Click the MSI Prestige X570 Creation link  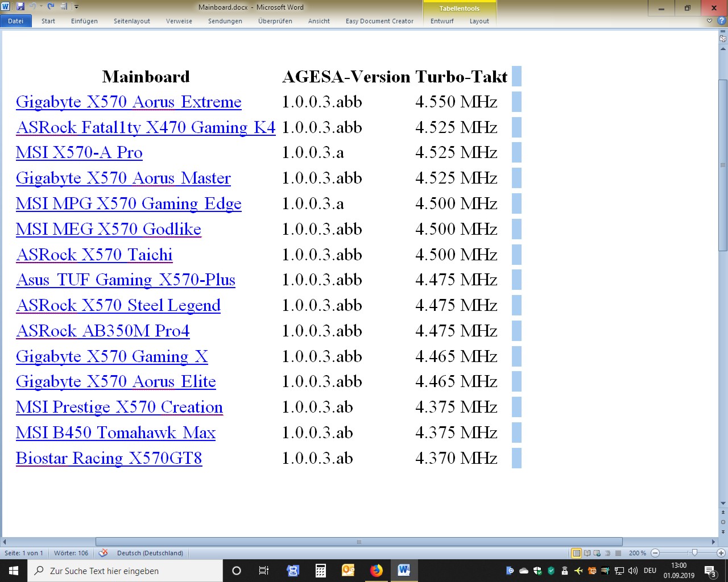(x=119, y=407)
